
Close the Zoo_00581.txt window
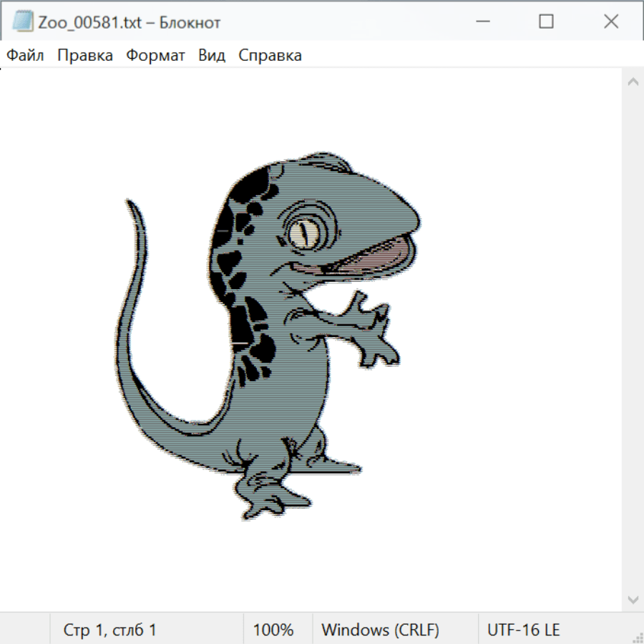pos(610,21)
